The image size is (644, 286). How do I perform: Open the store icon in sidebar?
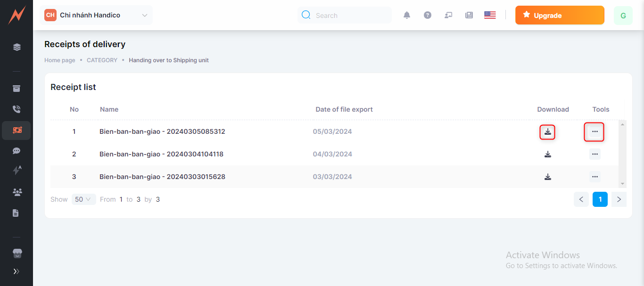(17, 253)
